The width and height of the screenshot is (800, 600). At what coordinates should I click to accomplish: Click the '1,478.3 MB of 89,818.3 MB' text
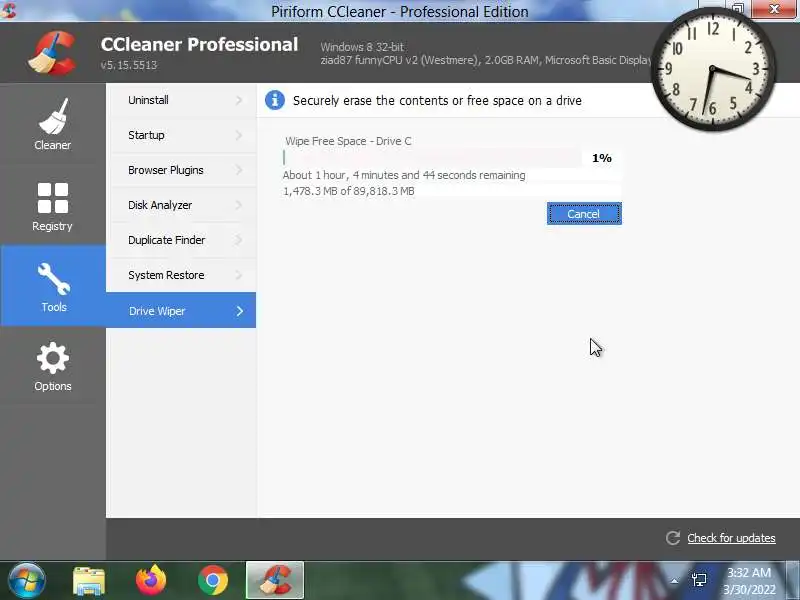click(x=349, y=191)
